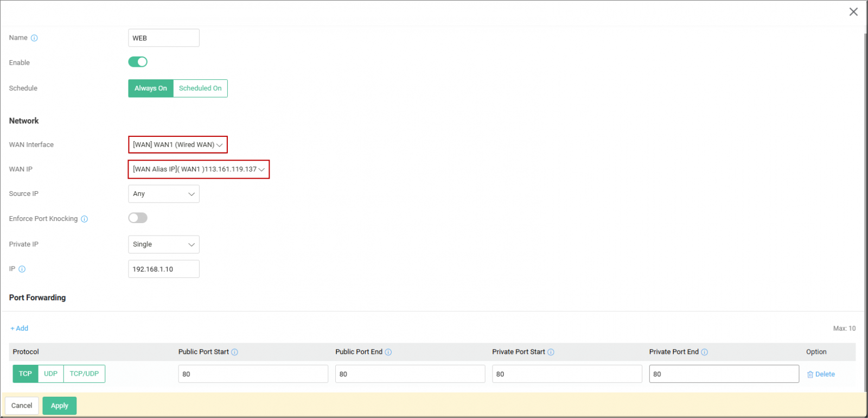The height and width of the screenshot is (418, 868).
Task: Click the private IP address input field
Action: point(163,269)
